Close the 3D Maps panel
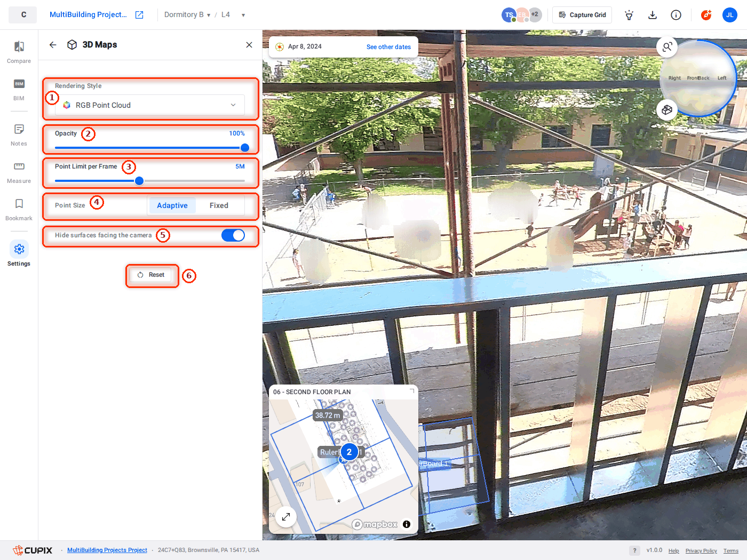 pos(249,45)
